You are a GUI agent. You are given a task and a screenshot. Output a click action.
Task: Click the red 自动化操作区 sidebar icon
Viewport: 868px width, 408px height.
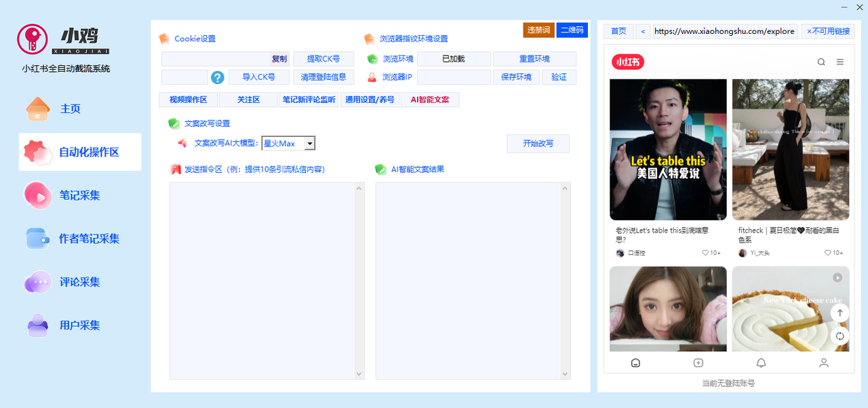[x=38, y=152]
